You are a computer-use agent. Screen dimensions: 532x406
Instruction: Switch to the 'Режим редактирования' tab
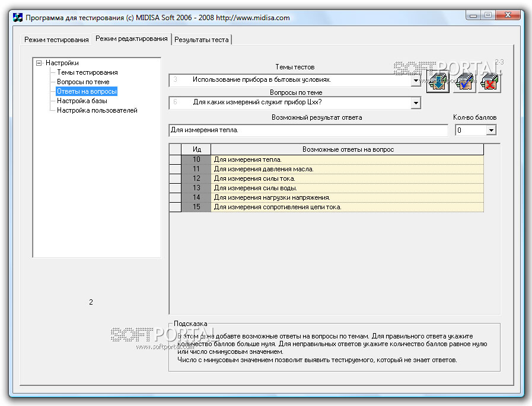coord(132,39)
